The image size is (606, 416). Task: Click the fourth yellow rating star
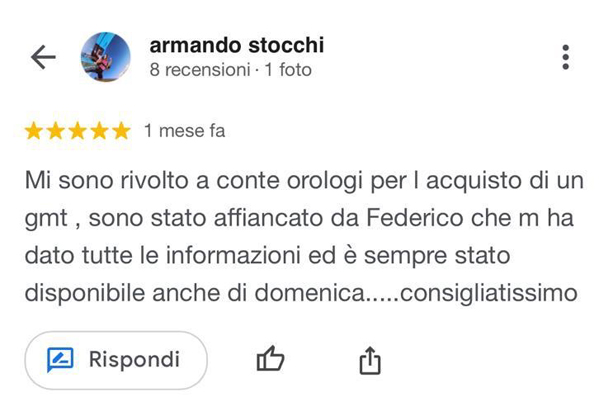100,131
